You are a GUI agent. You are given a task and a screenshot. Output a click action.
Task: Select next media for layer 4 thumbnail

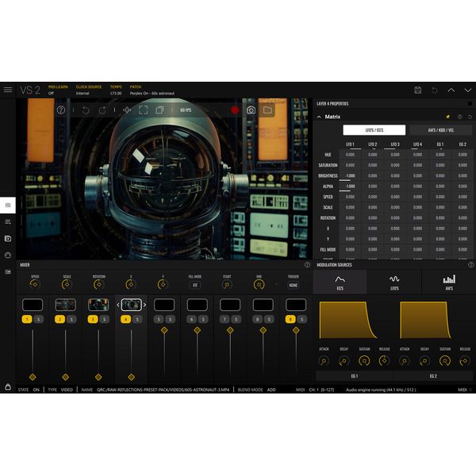click(145, 305)
